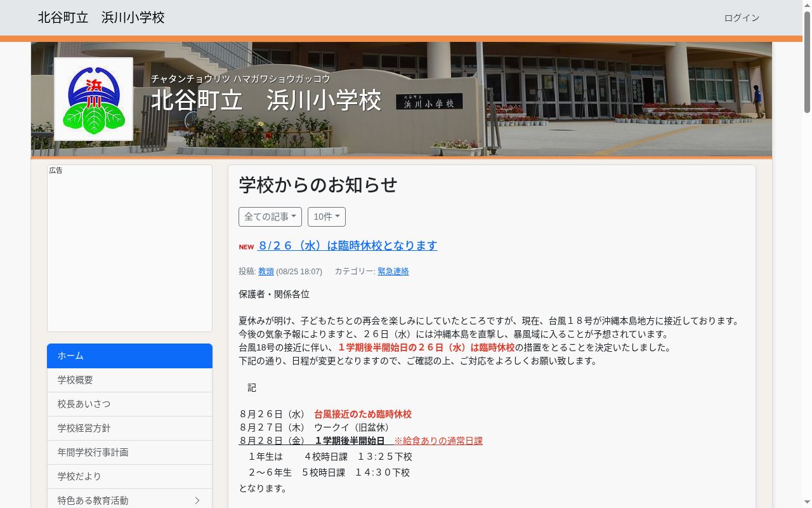Open 年間学校行事計画 in the sidebar menu
This screenshot has width=812, height=508.
[129, 452]
